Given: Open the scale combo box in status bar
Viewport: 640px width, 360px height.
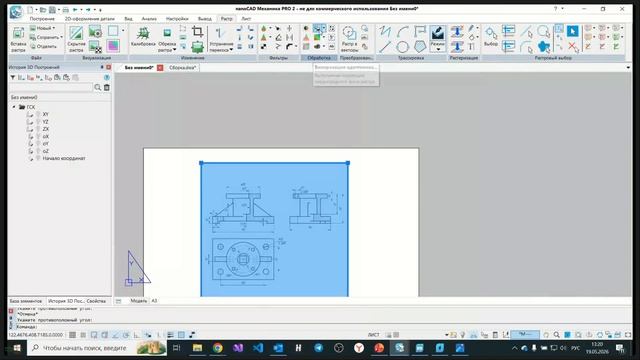Looking at the screenshot, I should [525, 335].
